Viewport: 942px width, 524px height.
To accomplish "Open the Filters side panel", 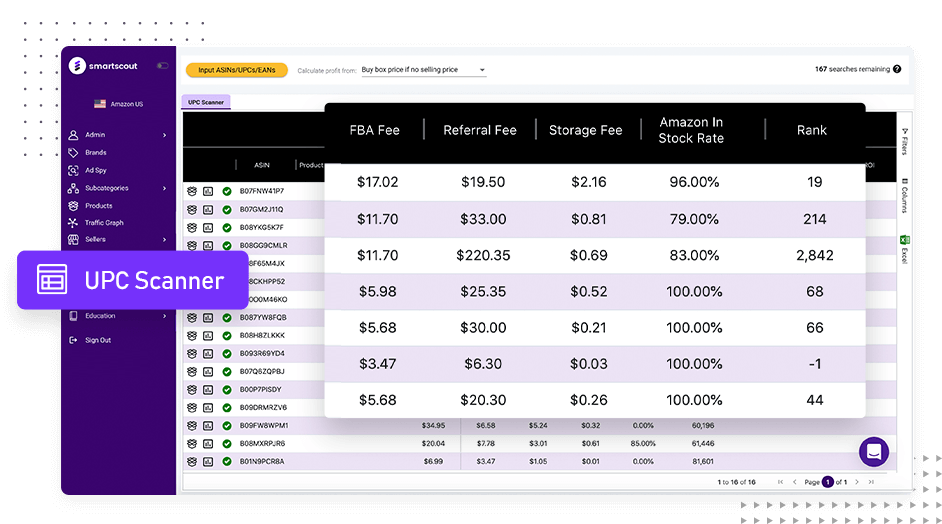I will 905,142.
